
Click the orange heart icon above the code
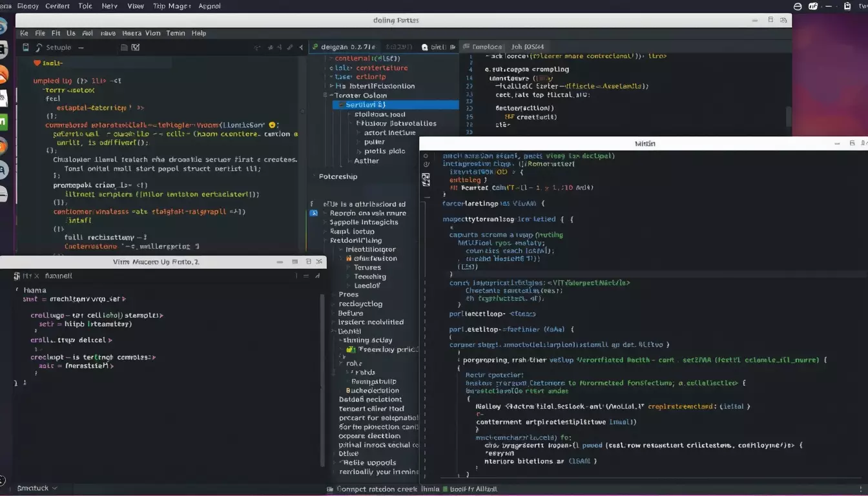pyautogui.click(x=37, y=63)
